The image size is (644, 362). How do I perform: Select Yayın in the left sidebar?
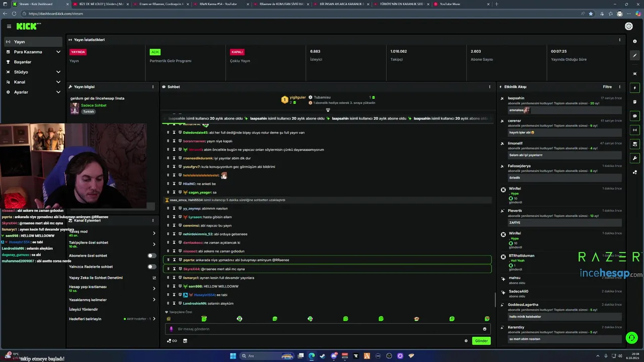pos(33,42)
